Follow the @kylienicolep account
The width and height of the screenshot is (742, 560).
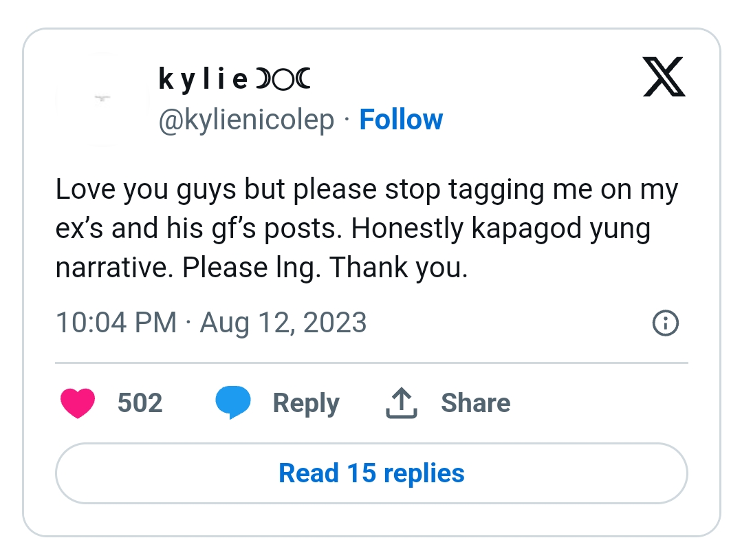tap(401, 120)
